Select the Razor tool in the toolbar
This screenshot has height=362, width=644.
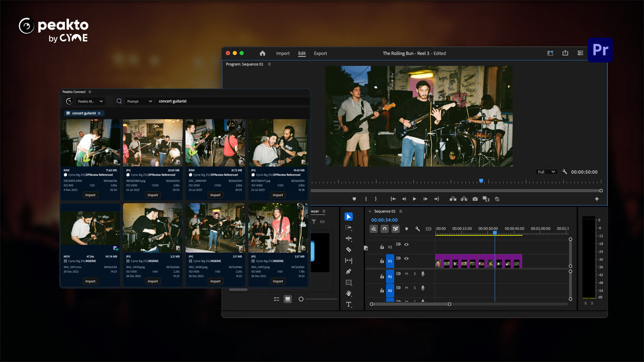click(349, 249)
